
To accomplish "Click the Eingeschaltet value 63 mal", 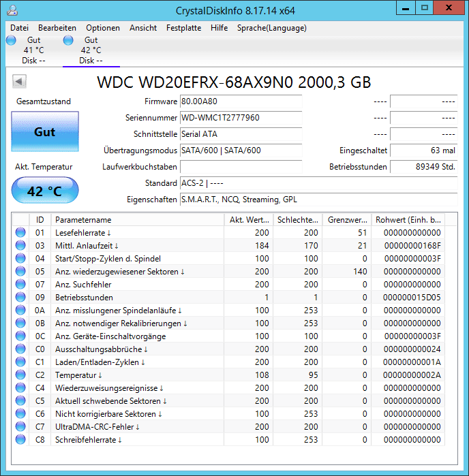I will 424,150.
